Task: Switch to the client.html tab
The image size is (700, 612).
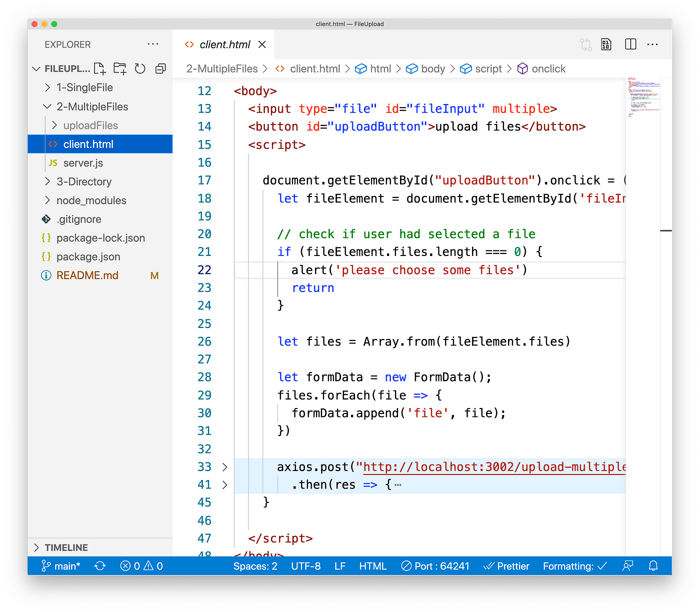Action: click(x=224, y=44)
